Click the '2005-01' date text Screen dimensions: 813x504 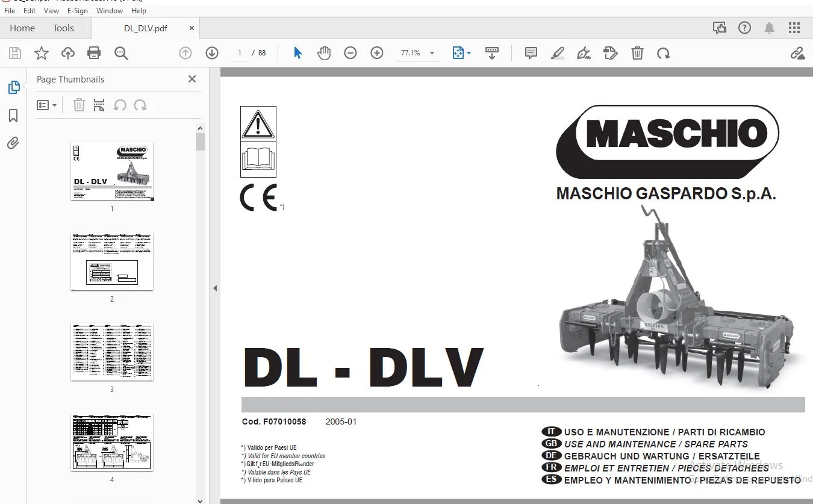pos(341,422)
